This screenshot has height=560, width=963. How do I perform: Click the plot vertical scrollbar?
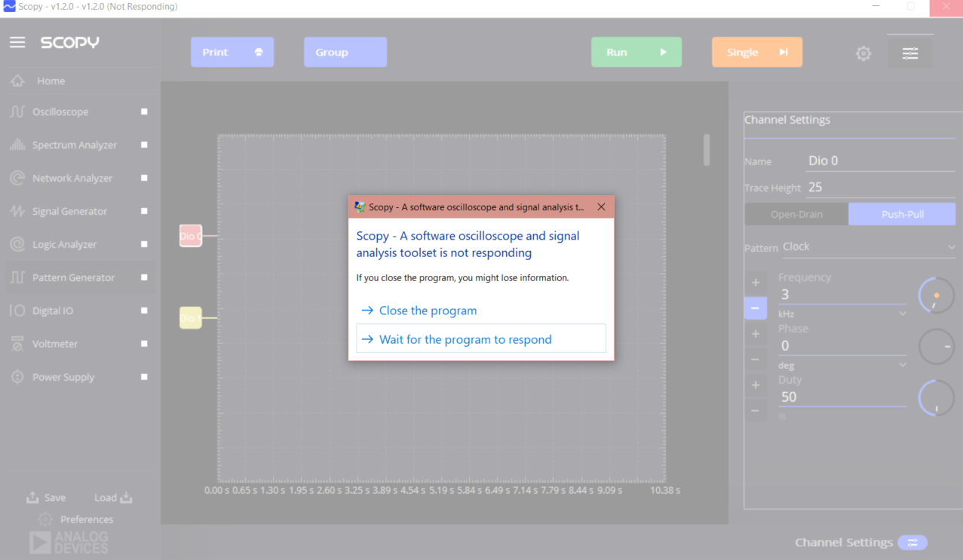[707, 150]
